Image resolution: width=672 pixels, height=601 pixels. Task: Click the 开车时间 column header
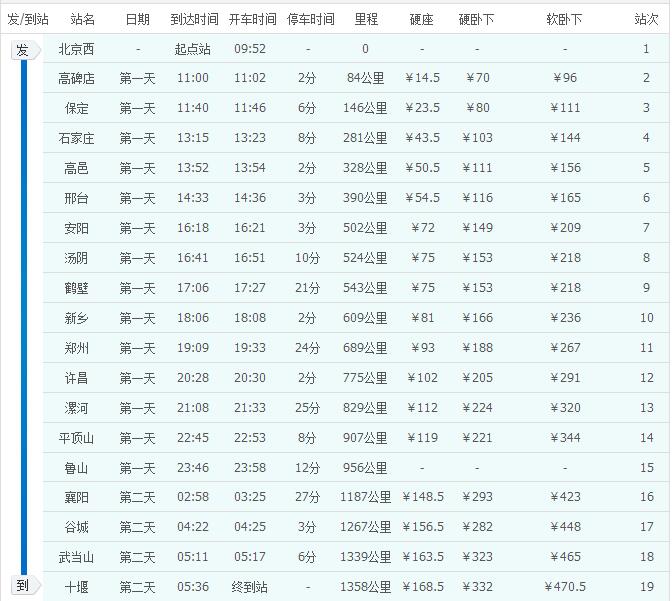250,19
